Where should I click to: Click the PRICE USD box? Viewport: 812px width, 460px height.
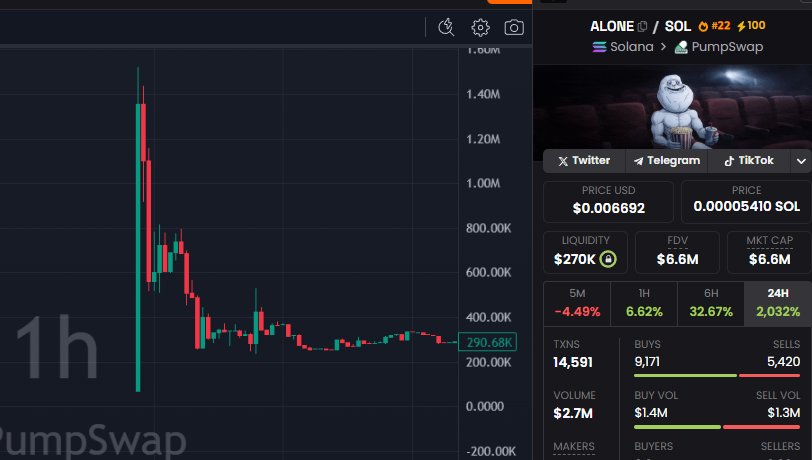[x=608, y=201]
